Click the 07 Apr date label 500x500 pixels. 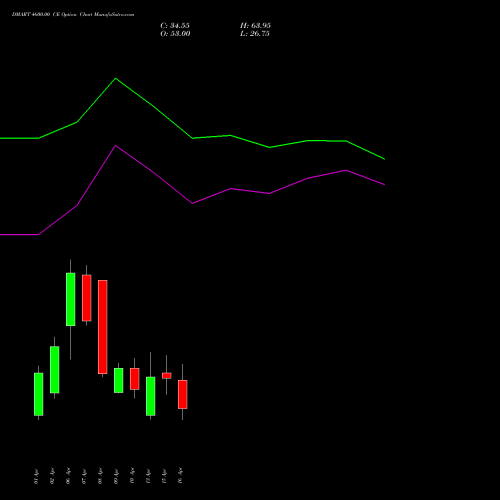tap(84, 476)
